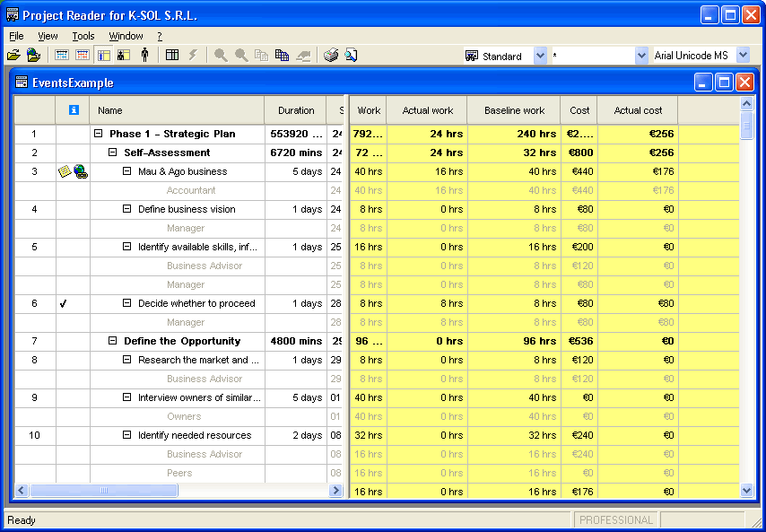
Task: Select the Task Usage view icon
Action: point(103,56)
